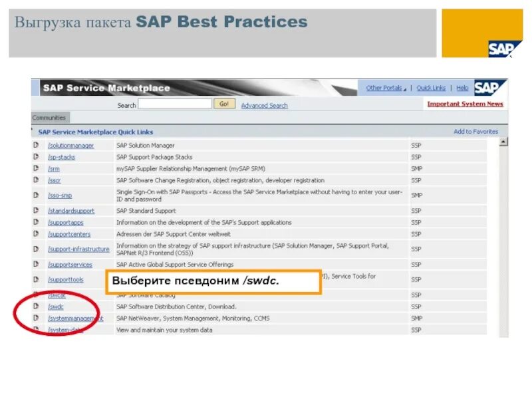
Task: Click the document icon beside /sp-stacks
Action: 36,157
